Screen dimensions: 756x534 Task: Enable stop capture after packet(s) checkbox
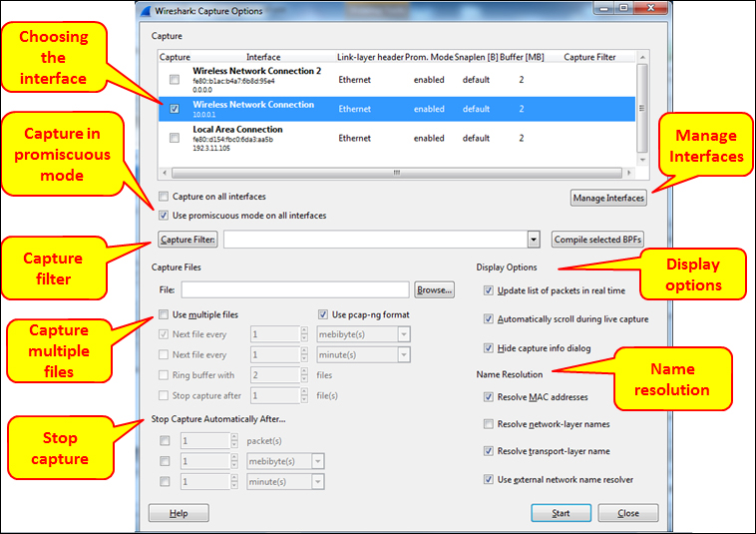[165, 440]
